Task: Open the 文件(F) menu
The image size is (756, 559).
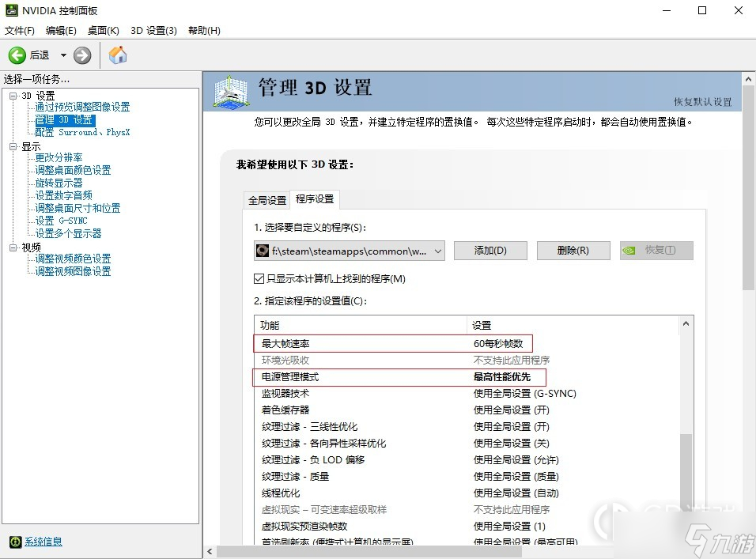Action: [20, 31]
